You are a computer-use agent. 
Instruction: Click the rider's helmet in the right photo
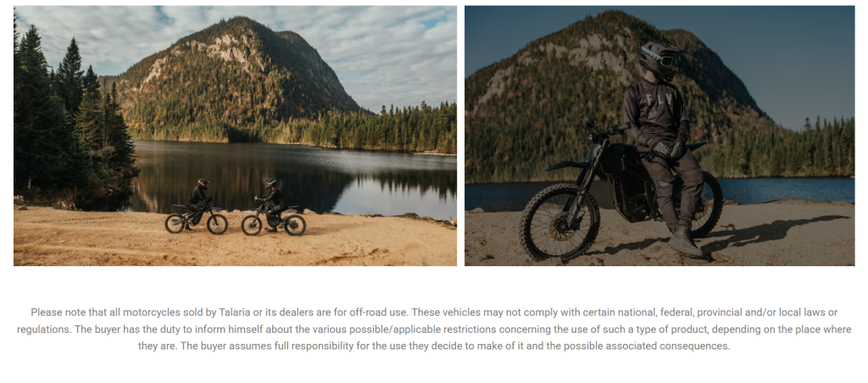point(659,60)
